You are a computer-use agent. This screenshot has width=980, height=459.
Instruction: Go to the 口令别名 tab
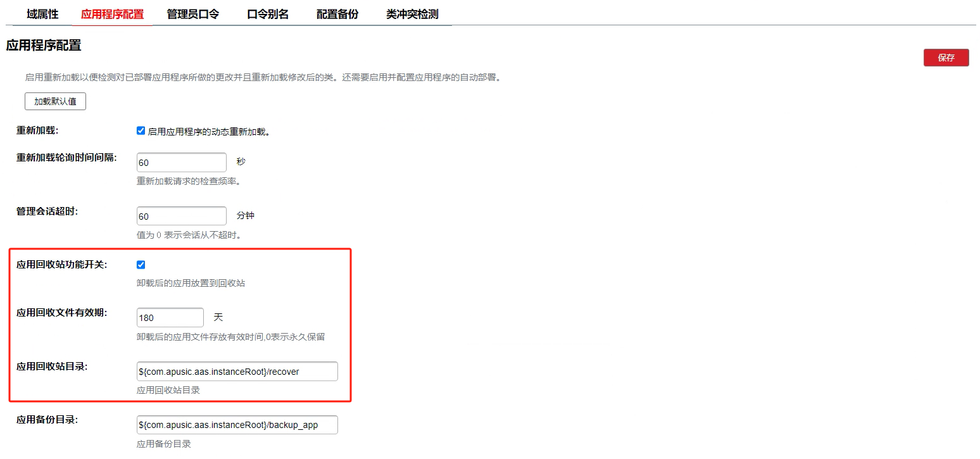point(268,14)
